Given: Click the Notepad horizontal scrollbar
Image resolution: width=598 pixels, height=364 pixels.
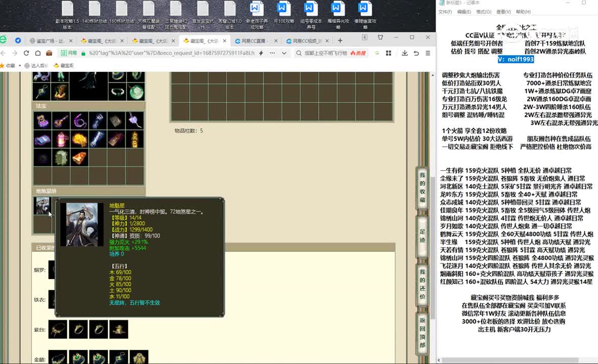Looking at the screenshot, I should point(510,360).
